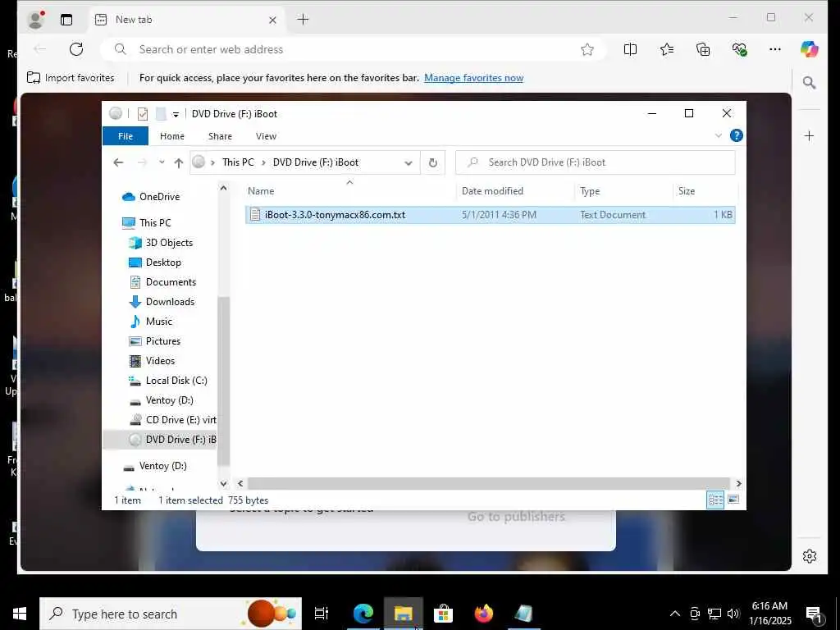Customize Edge sidebar with plus icon
The image size is (840, 630).
point(809,135)
